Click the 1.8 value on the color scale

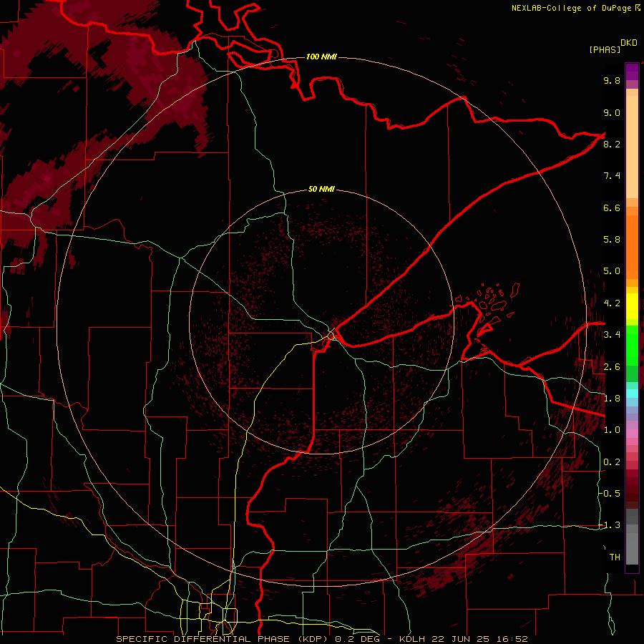612,399
